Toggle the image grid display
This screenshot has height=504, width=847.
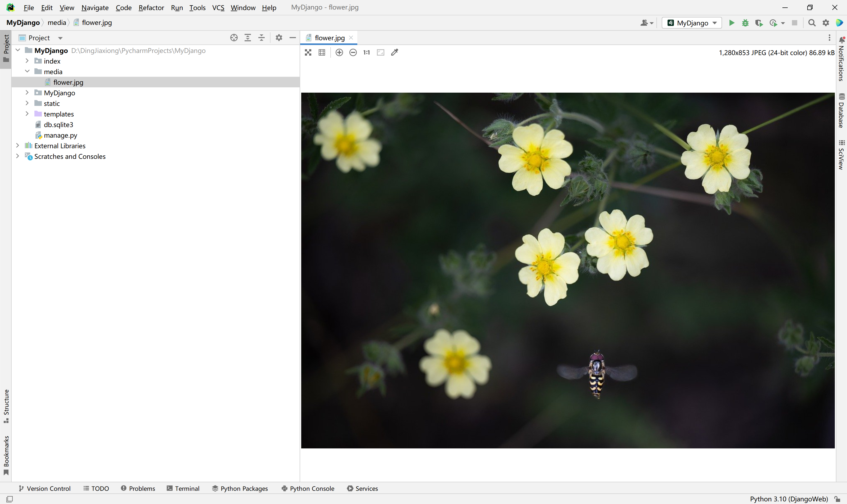point(322,52)
